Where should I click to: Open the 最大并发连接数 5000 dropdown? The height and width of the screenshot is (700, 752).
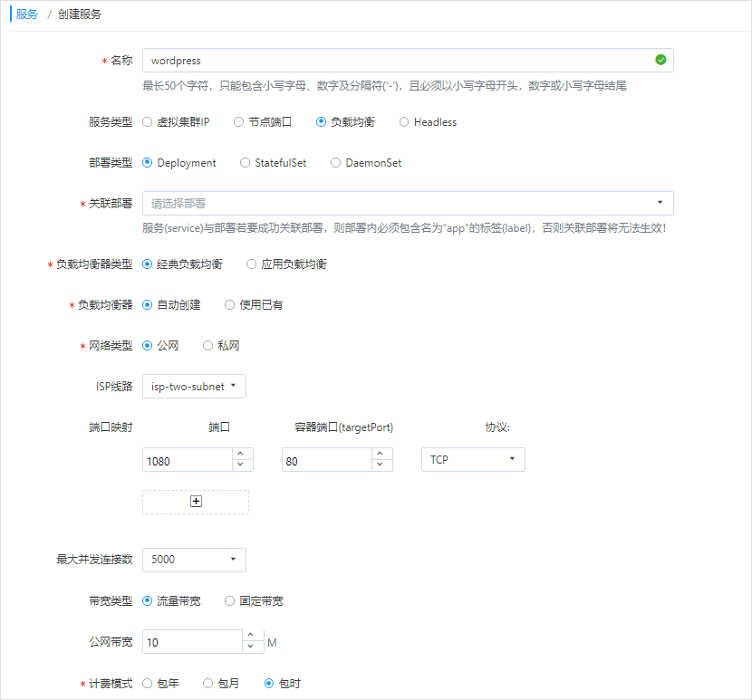coord(194,560)
